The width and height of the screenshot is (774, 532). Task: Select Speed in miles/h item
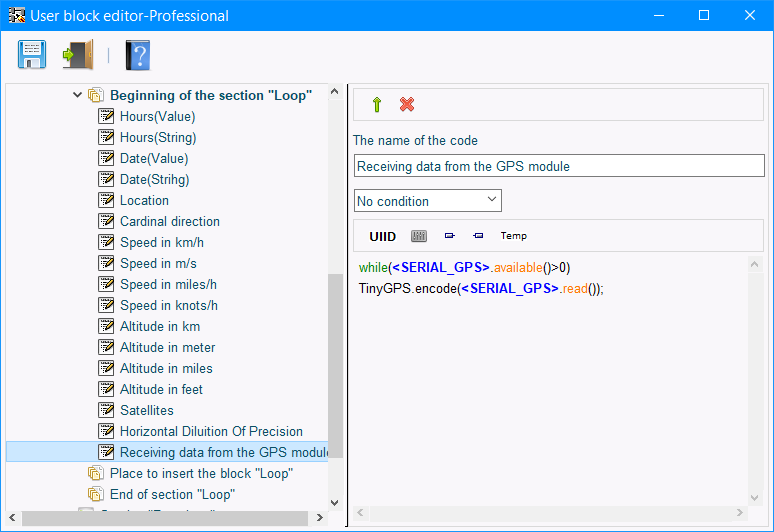[168, 284]
